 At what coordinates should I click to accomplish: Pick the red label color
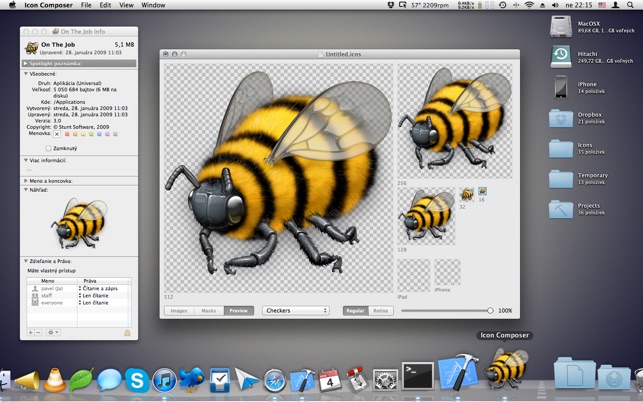point(68,134)
